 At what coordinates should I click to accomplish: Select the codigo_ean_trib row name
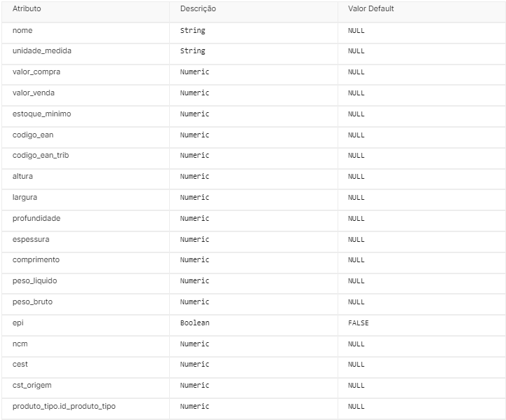coord(41,156)
